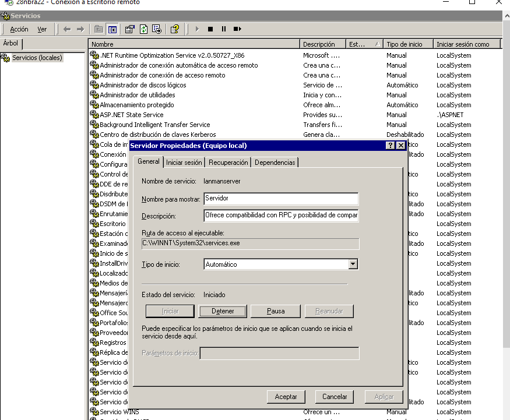Toggle the show/hide console tree icon
Viewport: 510px width, 420px height.
coord(111,29)
